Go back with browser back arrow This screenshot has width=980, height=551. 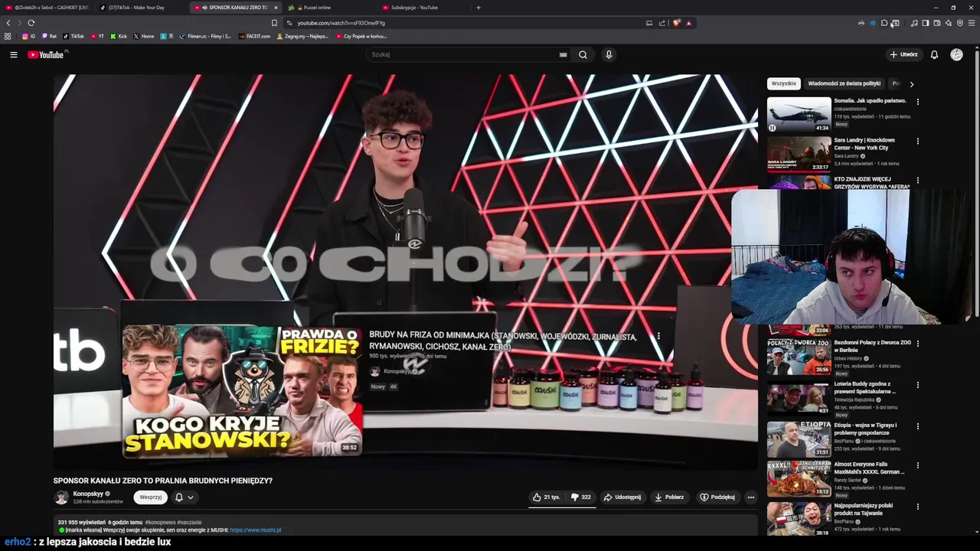(x=8, y=23)
